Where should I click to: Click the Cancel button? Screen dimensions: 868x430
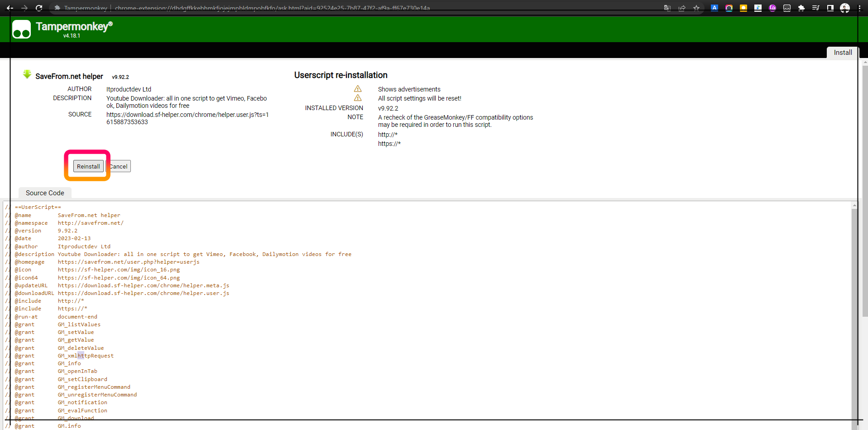tap(119, 166)
